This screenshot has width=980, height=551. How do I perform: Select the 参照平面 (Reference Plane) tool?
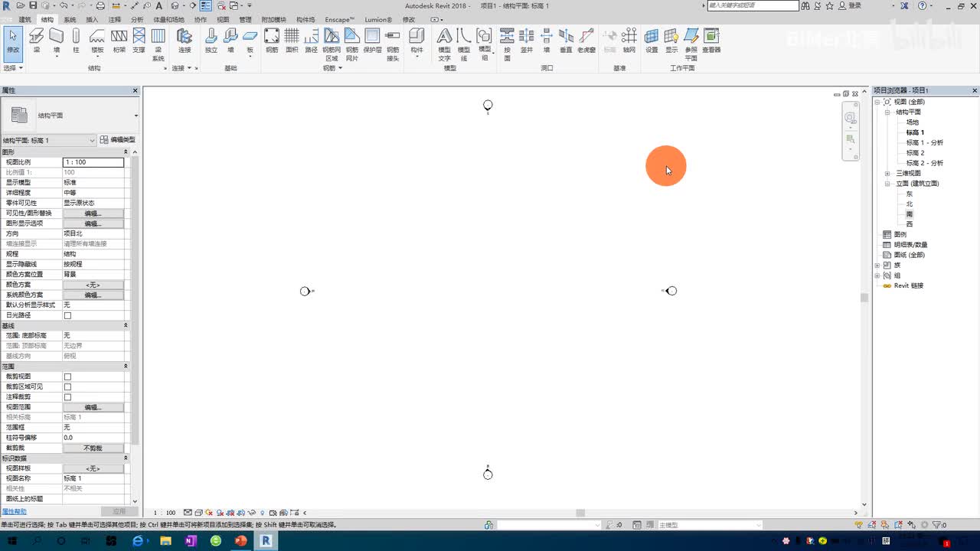(x=691, y=44)
